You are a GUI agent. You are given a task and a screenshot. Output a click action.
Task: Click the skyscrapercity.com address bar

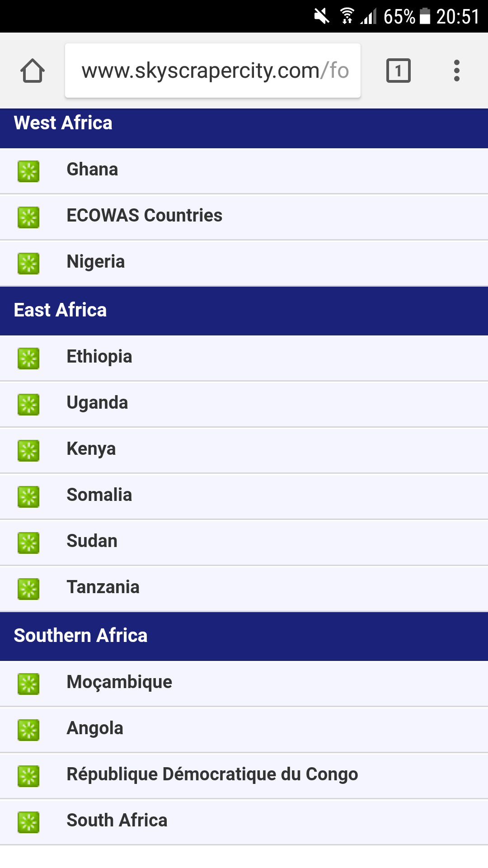[212, 71]
